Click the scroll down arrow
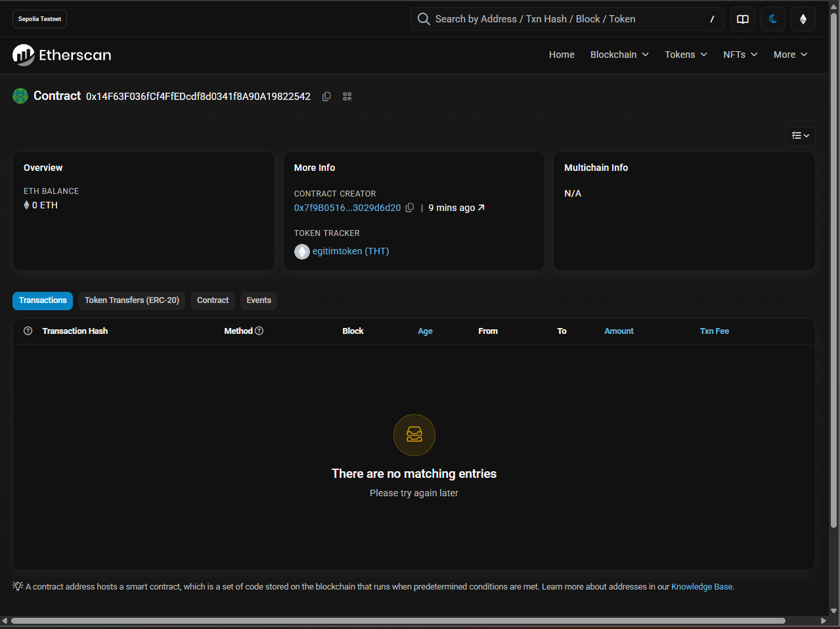 coord(834,611)
